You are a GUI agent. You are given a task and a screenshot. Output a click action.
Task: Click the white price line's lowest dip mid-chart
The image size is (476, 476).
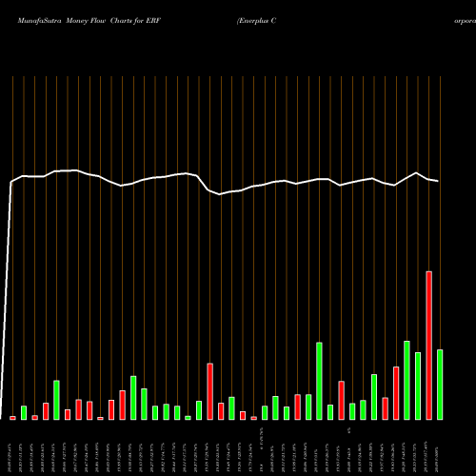pyautogui.click(x=220, y=194)
